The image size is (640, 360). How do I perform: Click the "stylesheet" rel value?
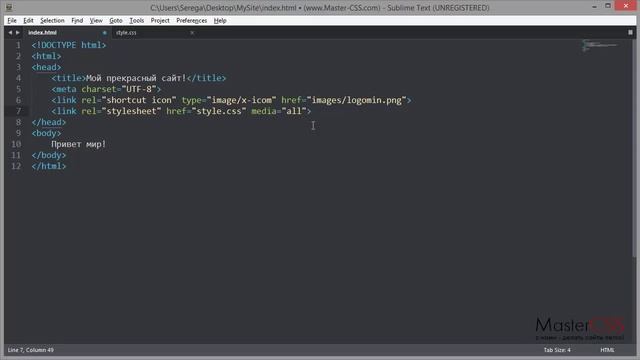point(131,111)
